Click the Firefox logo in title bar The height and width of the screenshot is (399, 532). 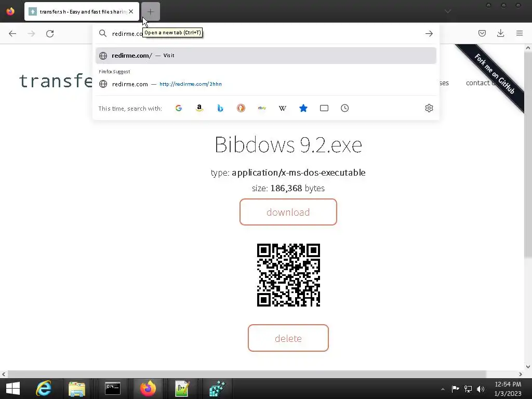click(x=10, y=11)
